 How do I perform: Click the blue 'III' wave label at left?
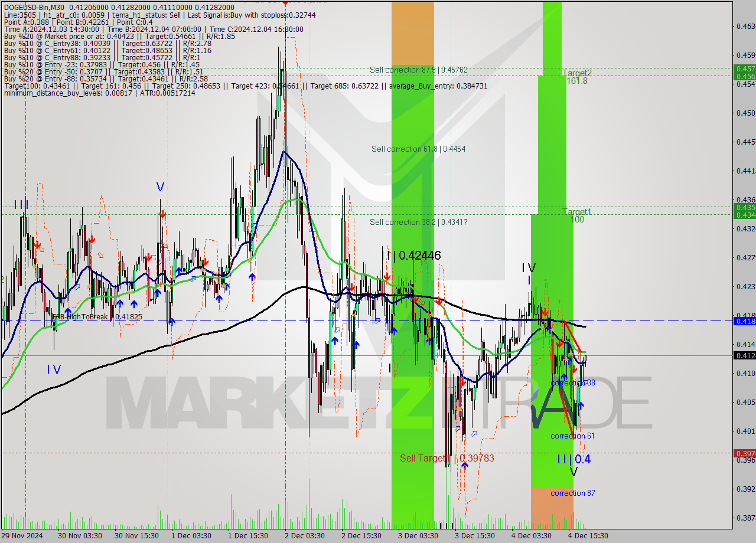coord(21,205)
